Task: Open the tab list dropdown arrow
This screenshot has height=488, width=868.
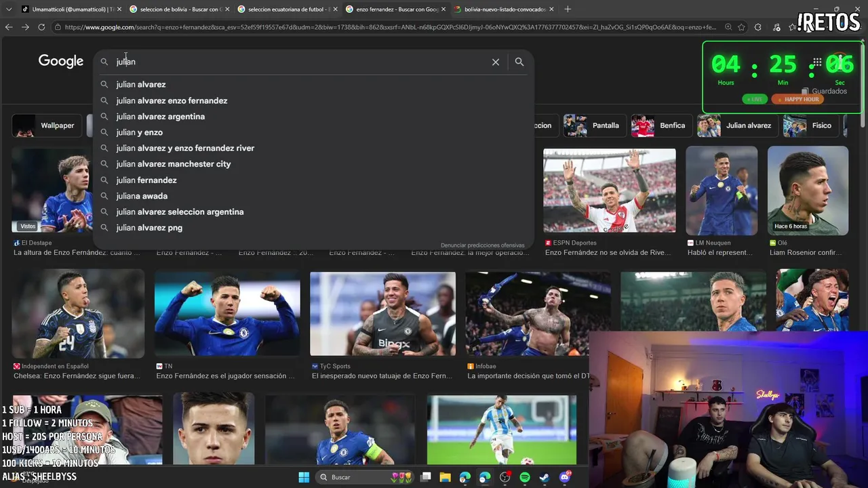Action: [9, 9]
